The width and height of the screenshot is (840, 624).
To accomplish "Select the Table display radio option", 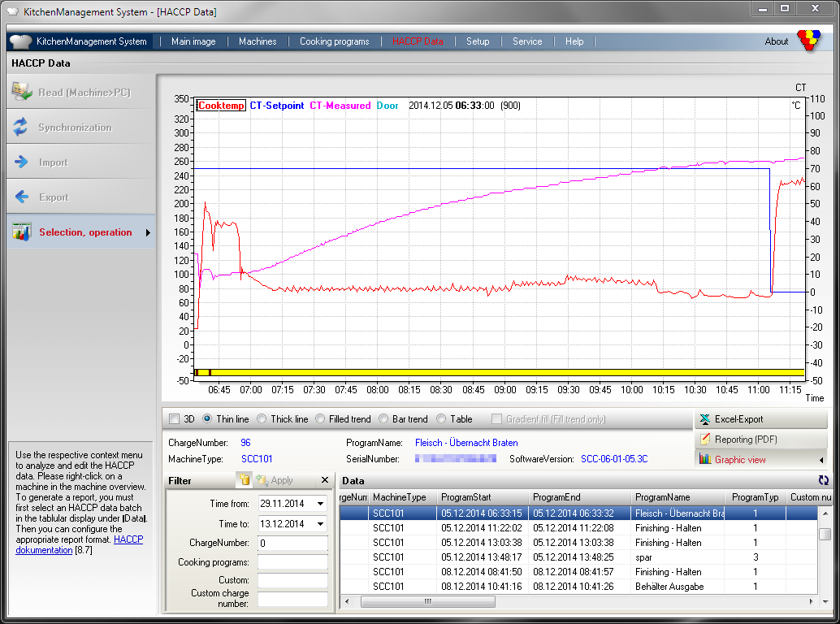I will [441, 419].
